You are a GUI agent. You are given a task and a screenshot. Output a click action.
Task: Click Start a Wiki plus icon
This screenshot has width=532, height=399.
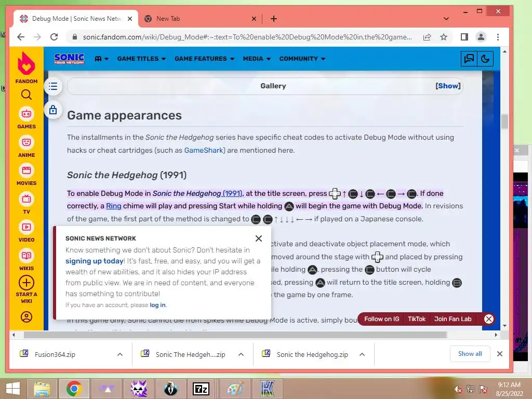point(26,283)
